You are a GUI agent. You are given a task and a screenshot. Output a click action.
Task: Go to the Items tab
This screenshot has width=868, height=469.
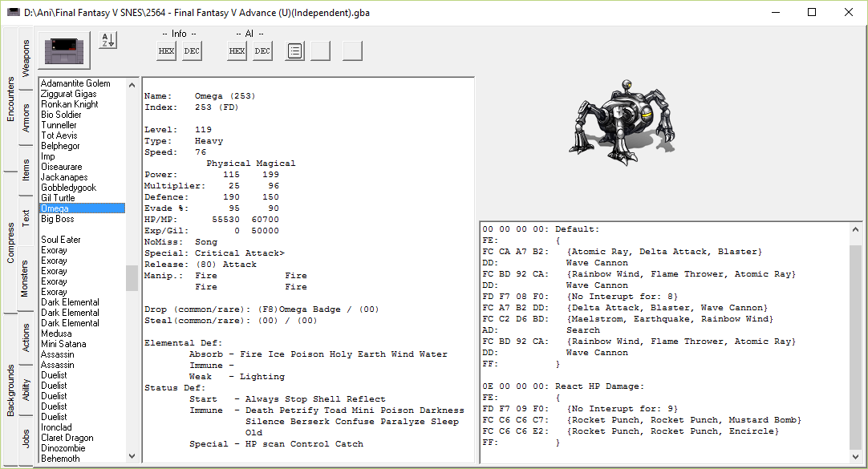point(26,170)
